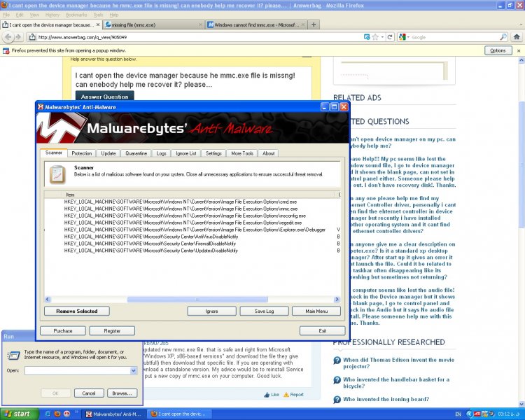Open 'Who invented the ironing board?' link
The image size is (525, 420).
point(386,399)
